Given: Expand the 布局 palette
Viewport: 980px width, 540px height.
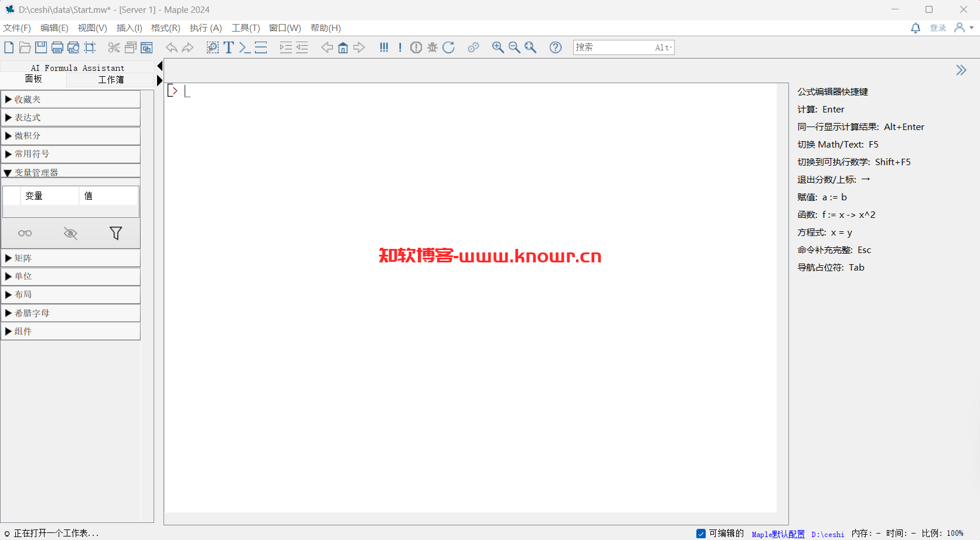Looking at the screenshot, I should [71, 295].
